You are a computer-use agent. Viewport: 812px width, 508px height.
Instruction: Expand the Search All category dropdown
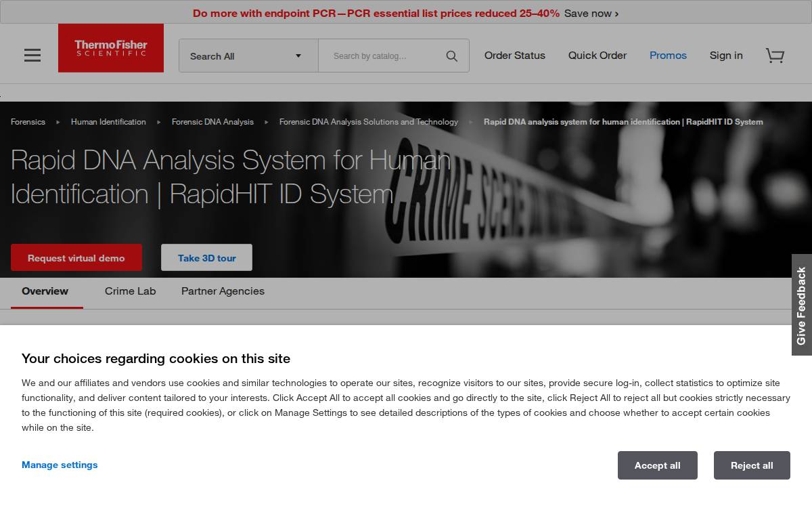click(x=248, y=56)
